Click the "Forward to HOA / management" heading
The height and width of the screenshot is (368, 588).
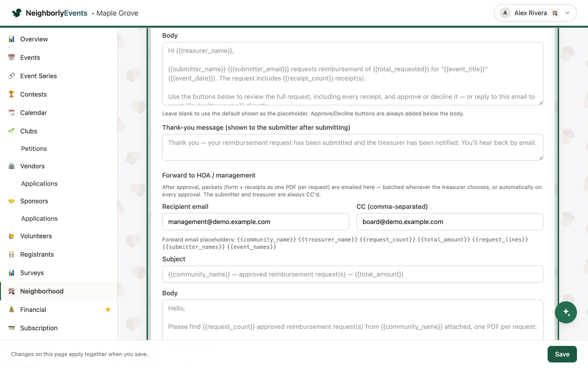pyautogui.click(x=209, y=175)
